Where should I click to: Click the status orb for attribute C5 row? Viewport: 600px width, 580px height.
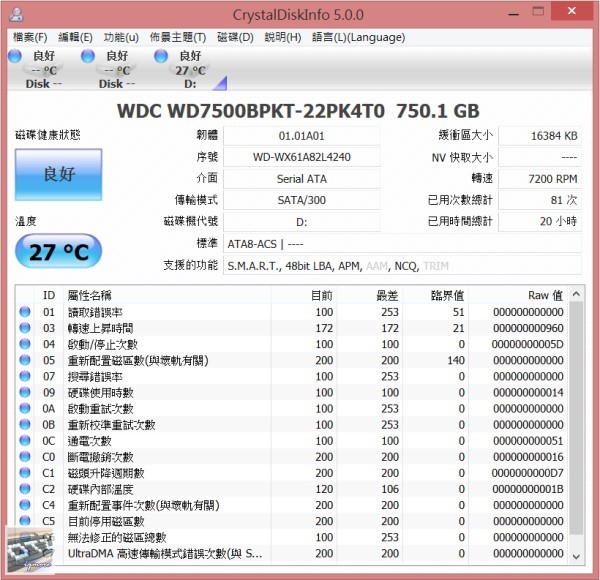click(25, 520)
